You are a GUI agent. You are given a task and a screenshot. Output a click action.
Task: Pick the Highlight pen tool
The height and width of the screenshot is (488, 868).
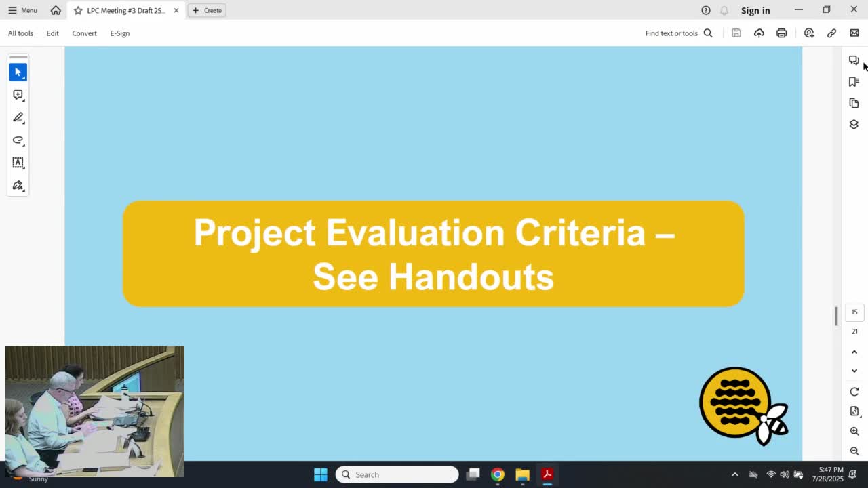click(x=18, y=117)
